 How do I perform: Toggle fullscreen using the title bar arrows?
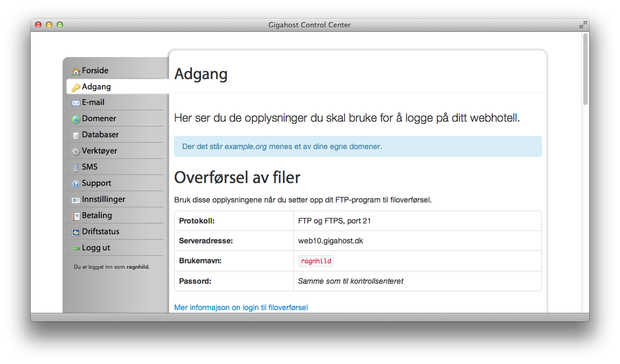pyautogui.click(x=583, y=25)
